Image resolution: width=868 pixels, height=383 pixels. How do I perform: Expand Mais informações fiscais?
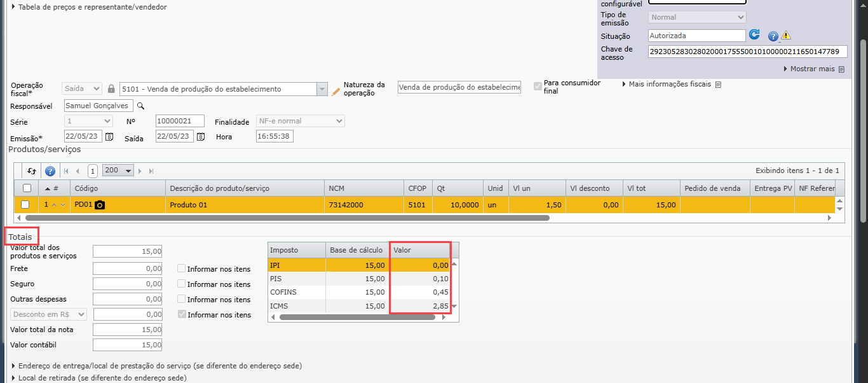click(667, 84)
